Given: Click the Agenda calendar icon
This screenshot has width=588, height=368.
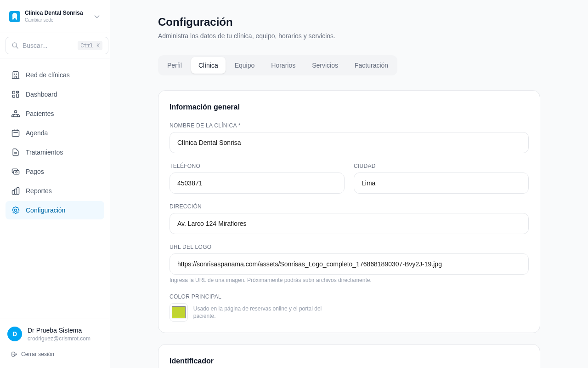Looking at the screenshot, I should [16, 133].
